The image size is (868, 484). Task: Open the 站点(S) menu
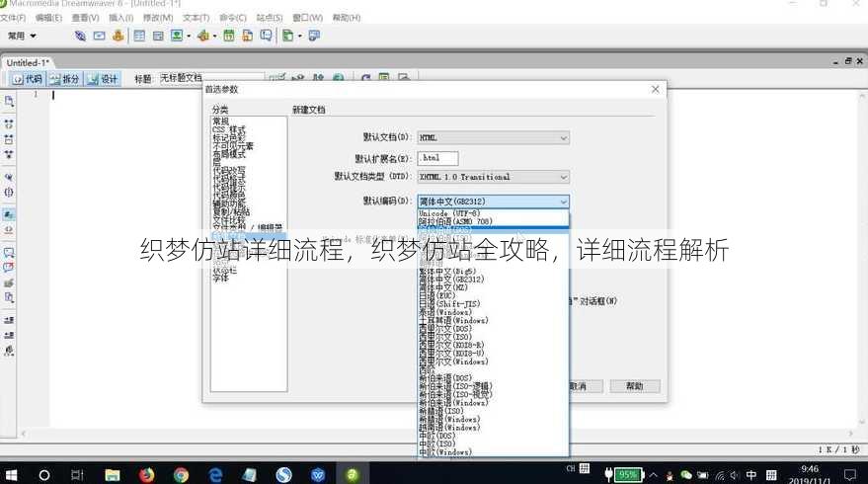tap(269, 18)
